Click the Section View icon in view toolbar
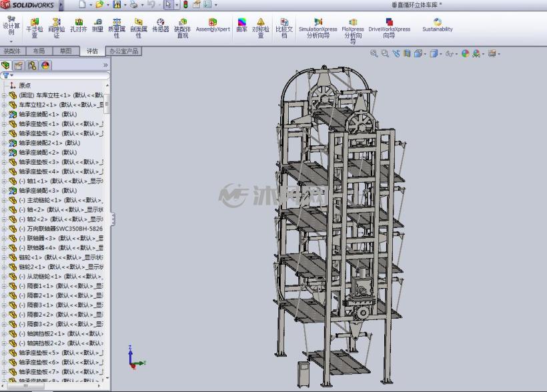This screenshot has width=547, height=392. click(407, 54)
